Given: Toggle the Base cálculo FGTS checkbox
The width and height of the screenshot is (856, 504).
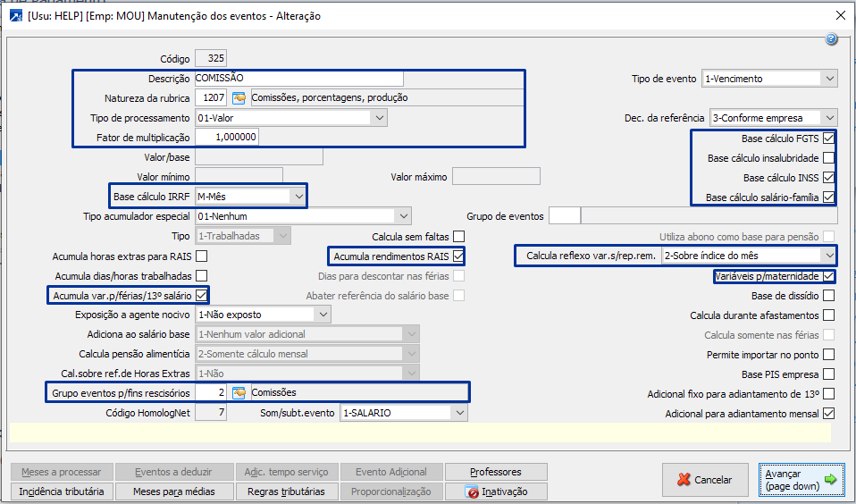Looking at the screenshot, I should [x=828, y=139].
